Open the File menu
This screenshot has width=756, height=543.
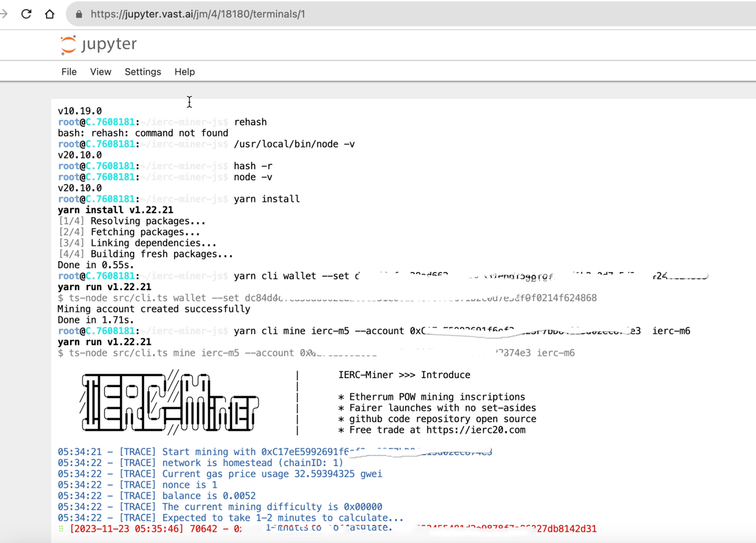coord(69,72)
